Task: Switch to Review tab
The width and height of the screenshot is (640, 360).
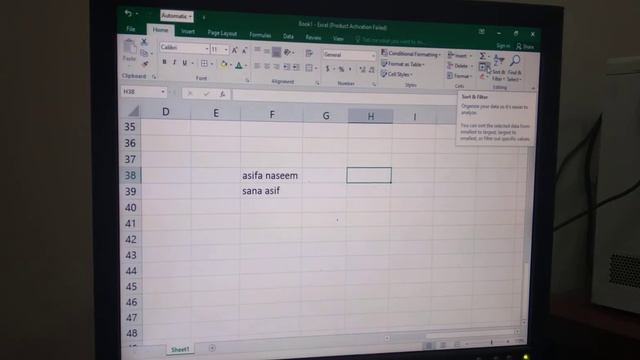Action: (x=313, y=38)
